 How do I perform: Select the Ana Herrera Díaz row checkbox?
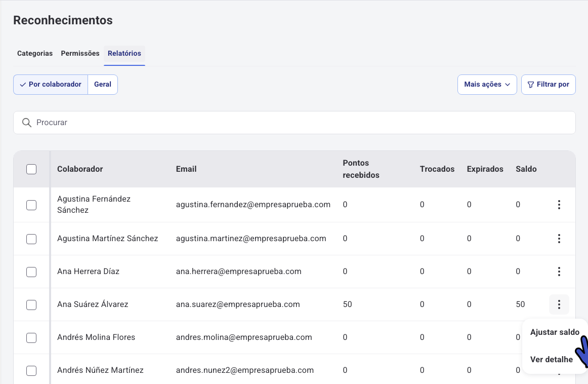[31, 272]
